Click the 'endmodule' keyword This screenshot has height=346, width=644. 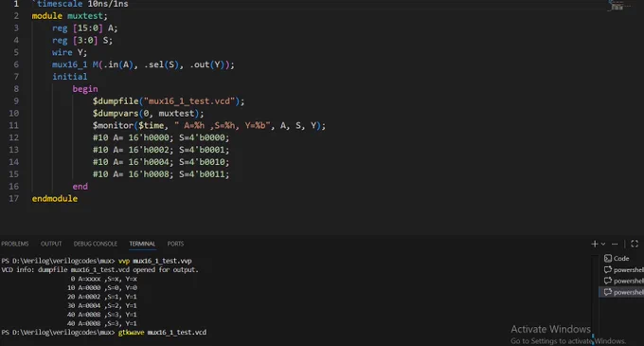point(55,198)
